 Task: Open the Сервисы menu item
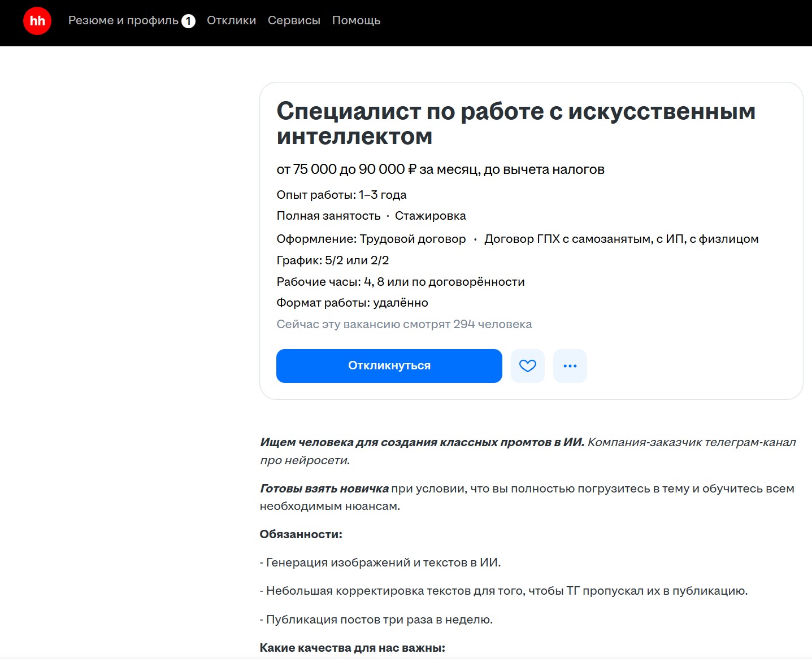[x=294, y=21]
